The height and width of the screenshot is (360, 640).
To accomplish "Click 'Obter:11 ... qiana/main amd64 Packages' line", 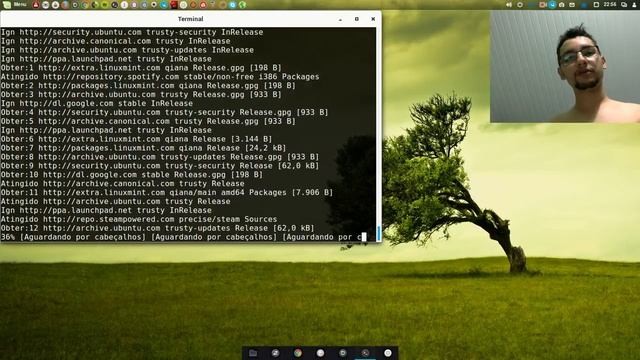I will pos(167,192).
